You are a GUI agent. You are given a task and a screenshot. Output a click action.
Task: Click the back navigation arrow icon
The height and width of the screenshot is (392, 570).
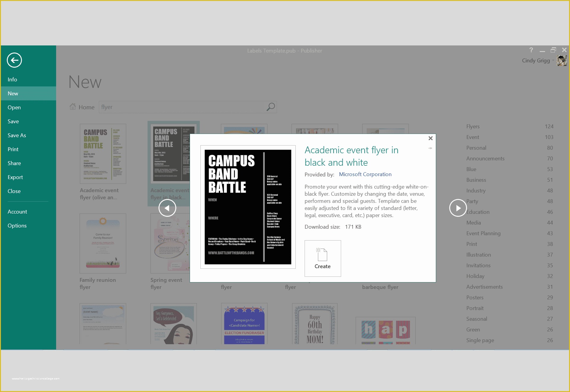coord(14,60)
